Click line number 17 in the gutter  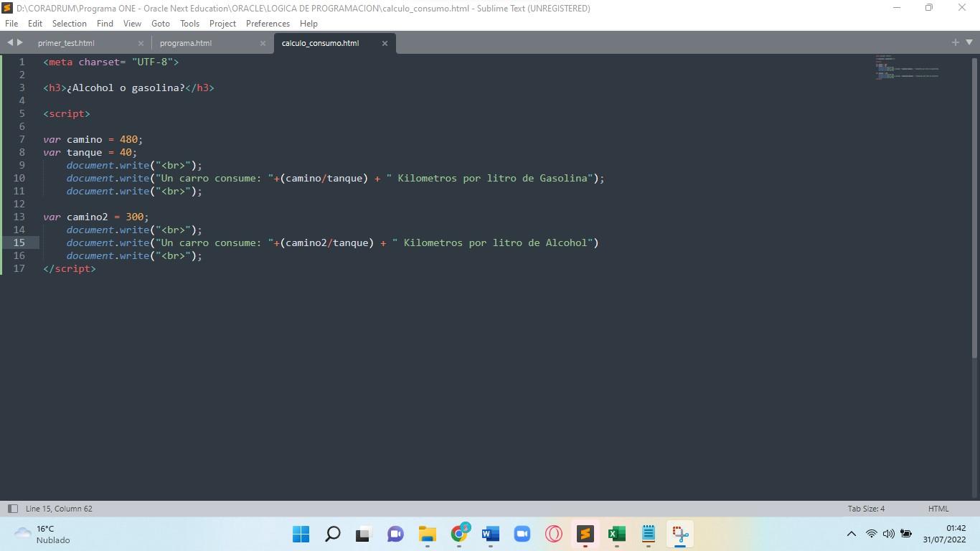point(19,268)
